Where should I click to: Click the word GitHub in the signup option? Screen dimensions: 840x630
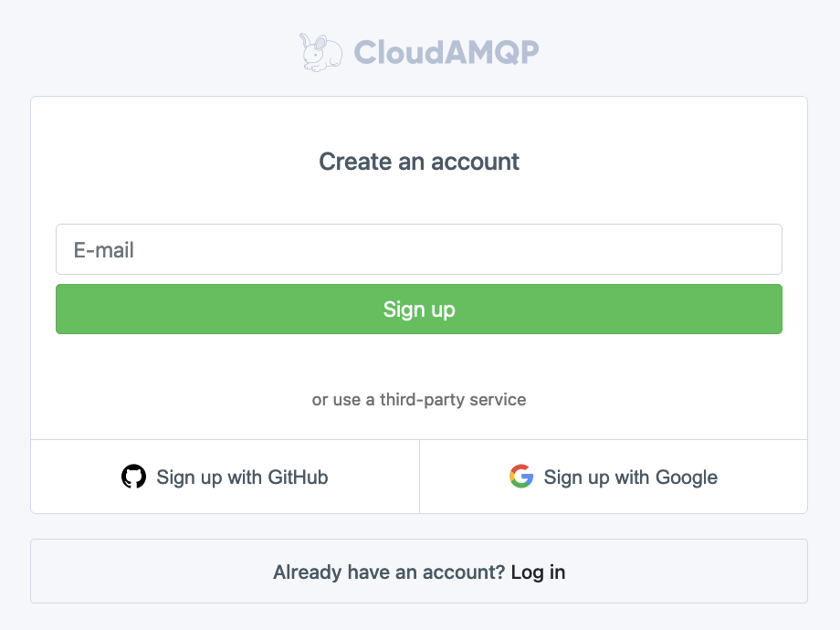click(298, 477)
